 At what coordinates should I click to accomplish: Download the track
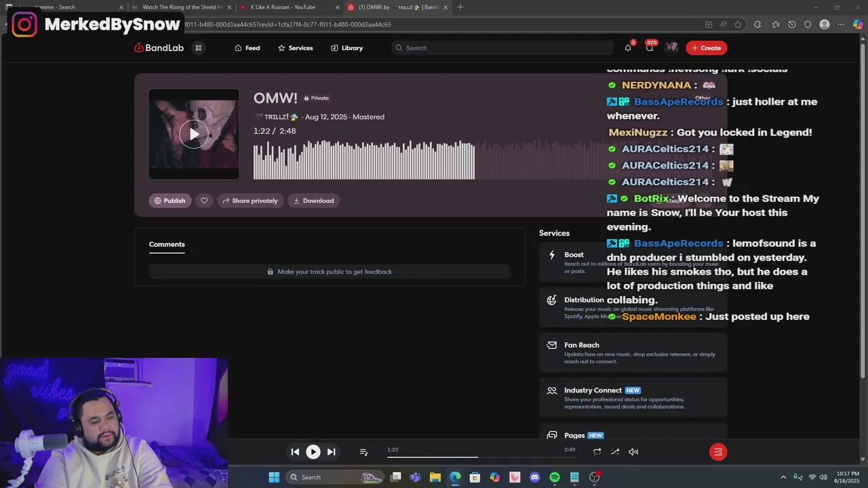pyautogui.click(x=313, y=201)
